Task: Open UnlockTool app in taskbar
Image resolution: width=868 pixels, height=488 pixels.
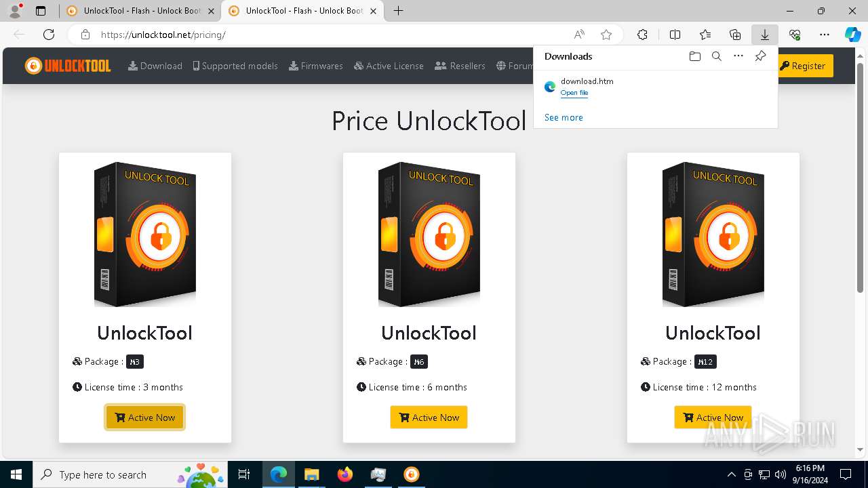Action: click(412, 474)
